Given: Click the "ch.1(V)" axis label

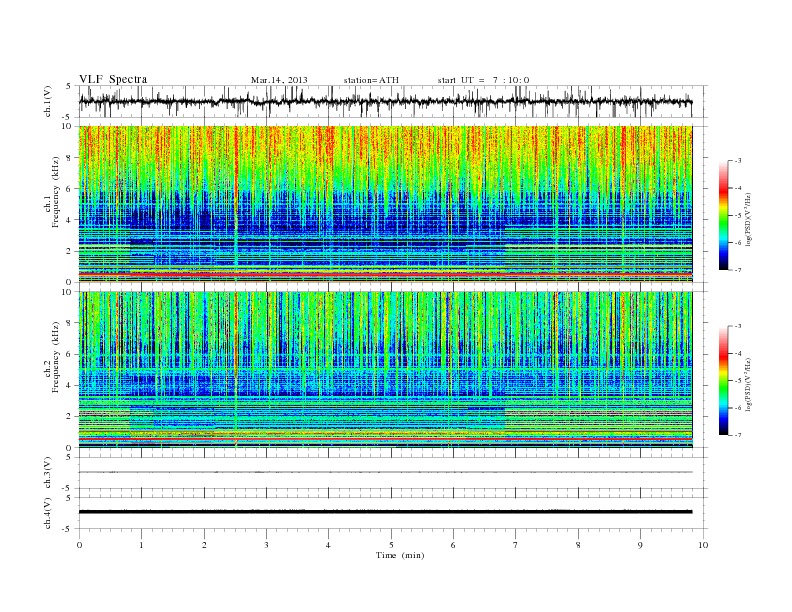Looking at the screenshot, I should pyautogui.click(x=48, y=101).
